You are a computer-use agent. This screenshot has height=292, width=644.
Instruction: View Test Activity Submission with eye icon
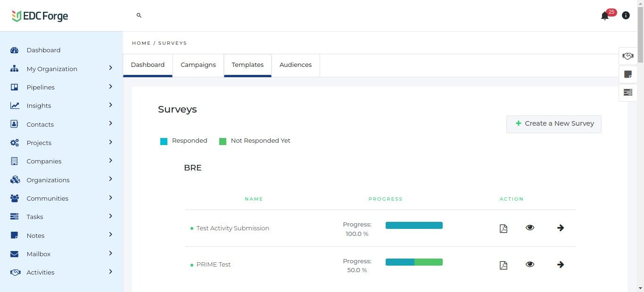[530, 227]
